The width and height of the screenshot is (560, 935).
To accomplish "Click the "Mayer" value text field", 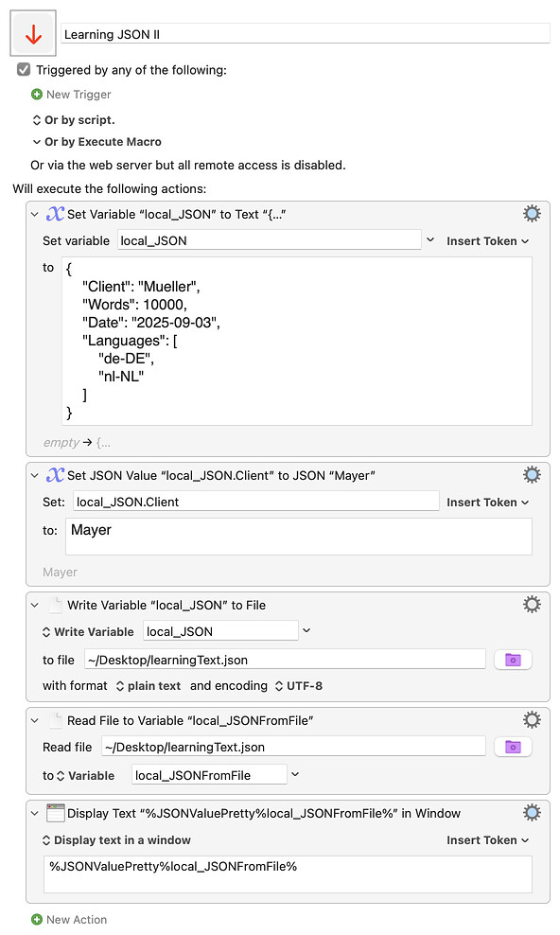I will 297,536.
